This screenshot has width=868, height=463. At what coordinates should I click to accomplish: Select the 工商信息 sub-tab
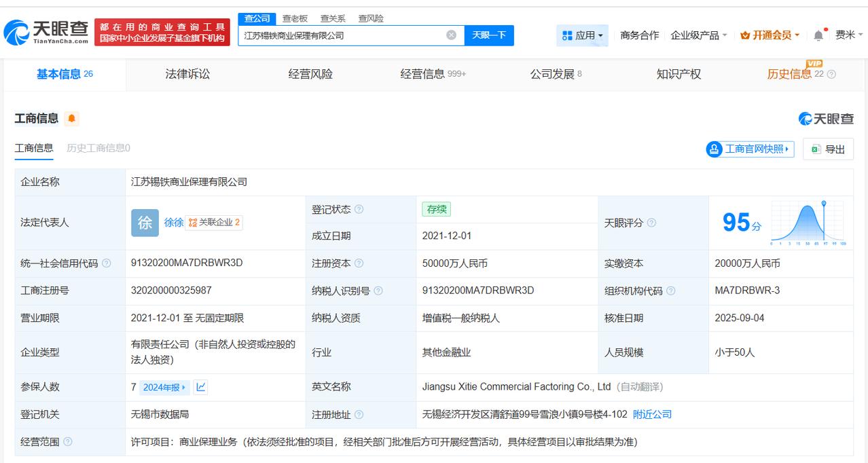point(34,148)
